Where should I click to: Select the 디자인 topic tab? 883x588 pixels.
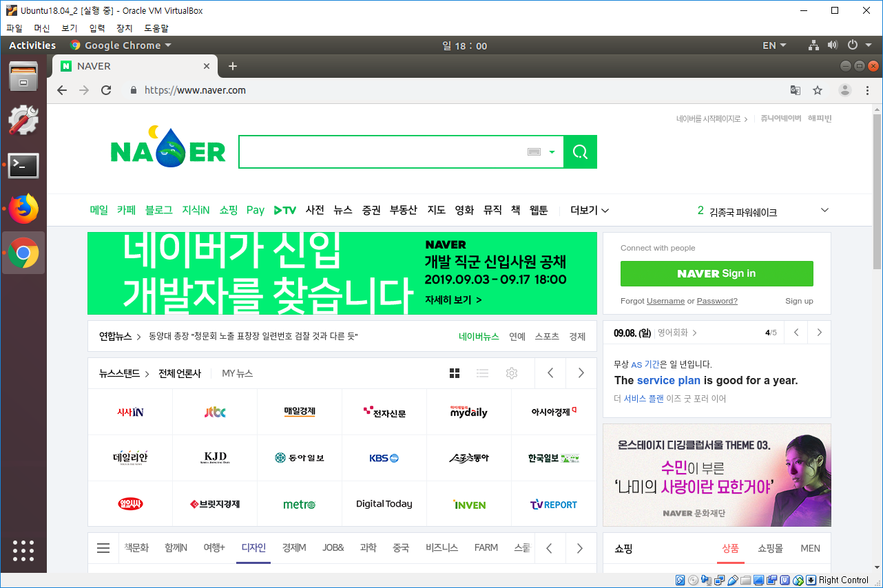point(253,547)
